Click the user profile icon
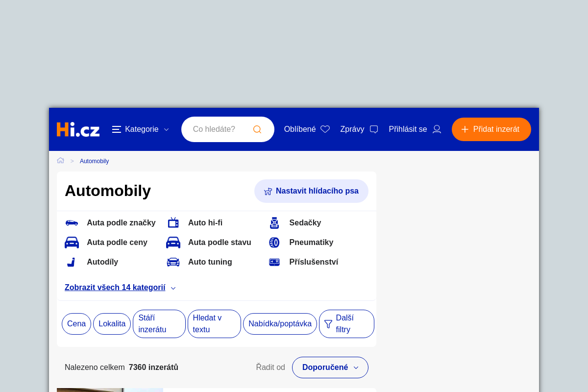The image size is (588, 392). click(x=437, y=129)
